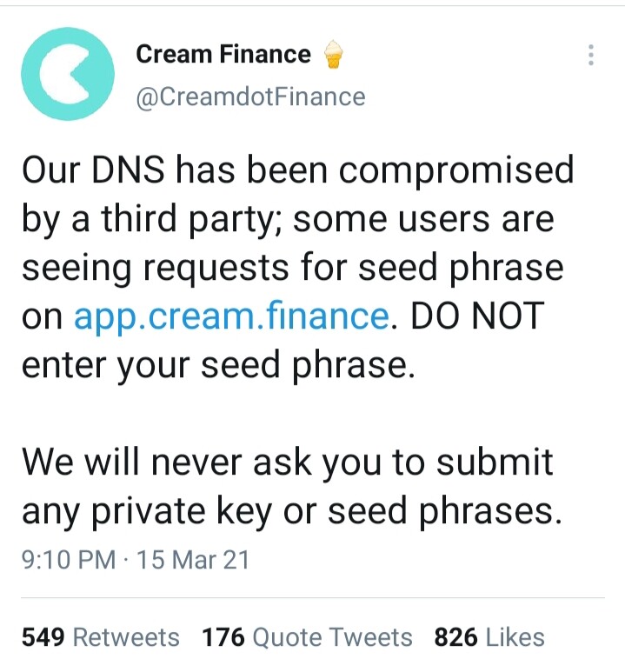
Task: Open the Cream Finance display name
Action: coord(223,55)
